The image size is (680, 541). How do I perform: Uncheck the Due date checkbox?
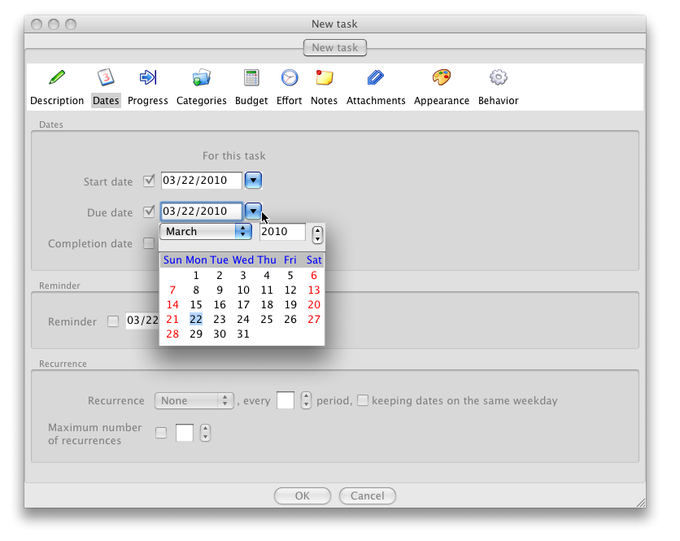149,211
